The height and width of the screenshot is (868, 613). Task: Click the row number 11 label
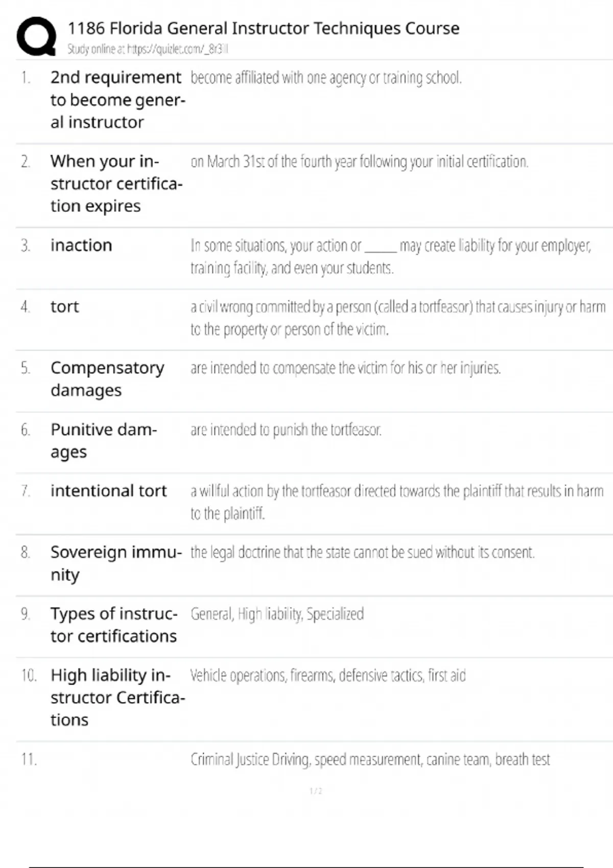click(x=29, y=759)
